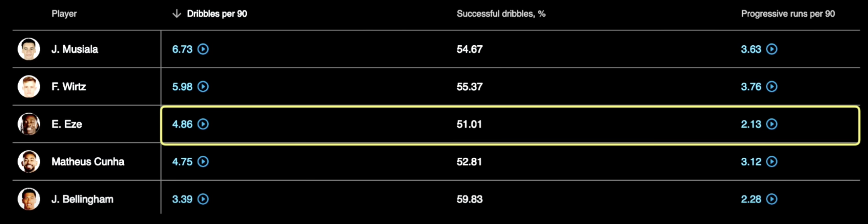Play Wirtz's dribbles per 90 clips
This screenshot has height=224, width=868.
[203, 87]
